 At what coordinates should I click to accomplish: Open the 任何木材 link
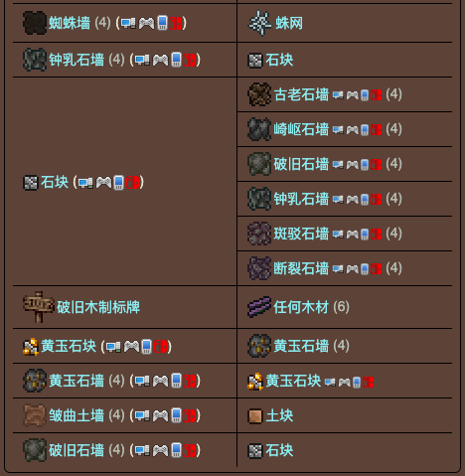(x=301, y=307)
